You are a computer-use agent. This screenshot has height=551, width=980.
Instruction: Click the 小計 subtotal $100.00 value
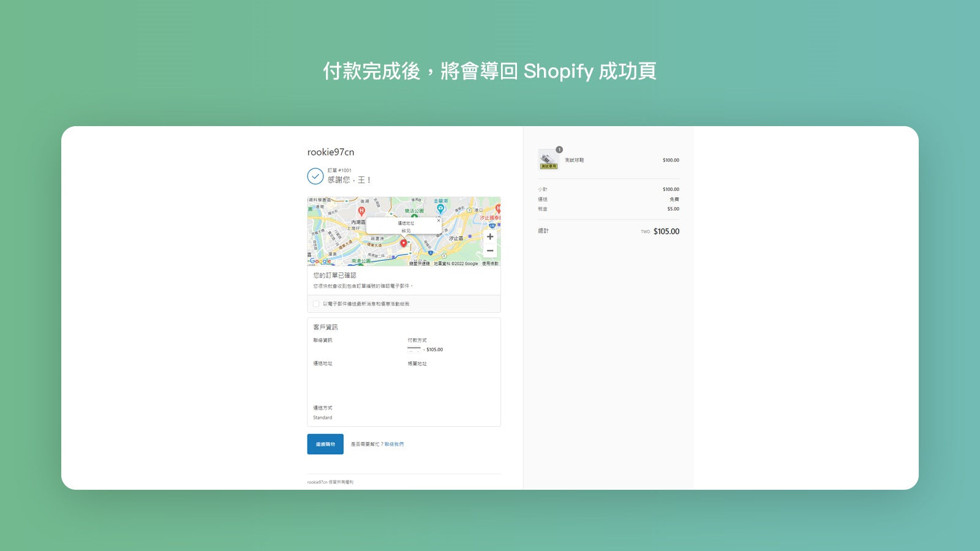pyautogui.click(x=671, y=190)
